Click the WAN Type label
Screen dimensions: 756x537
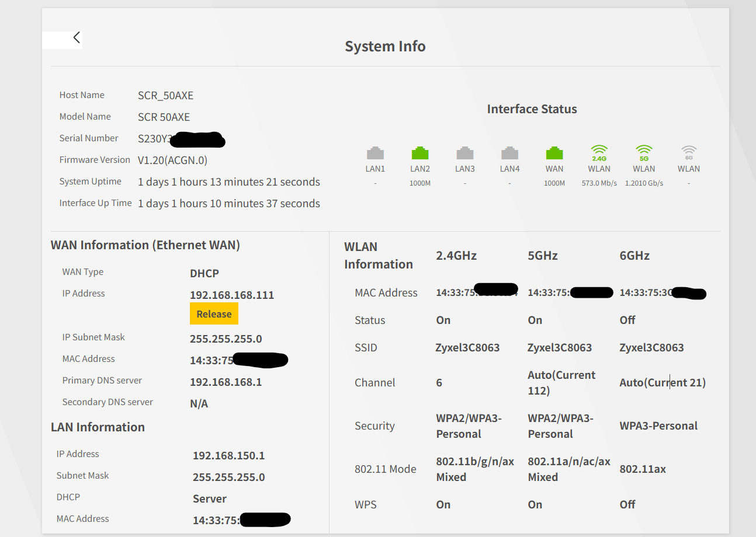point(83,272)
